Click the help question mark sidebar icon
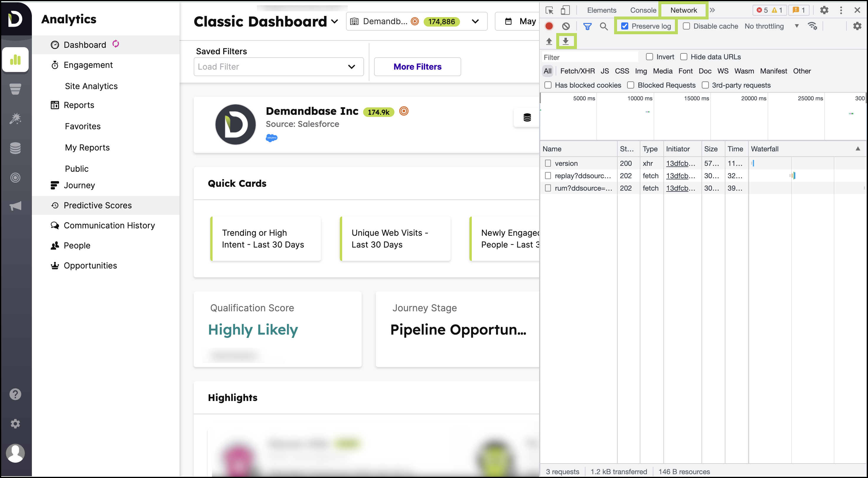Viewport: 868px width, 478px height. click(15, 394)
